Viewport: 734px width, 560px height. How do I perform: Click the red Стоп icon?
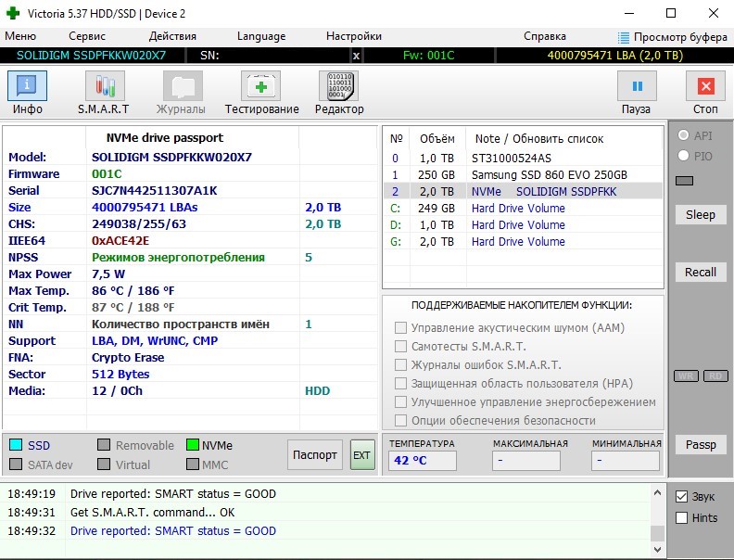pyautogui.click(x=705, y=86)
